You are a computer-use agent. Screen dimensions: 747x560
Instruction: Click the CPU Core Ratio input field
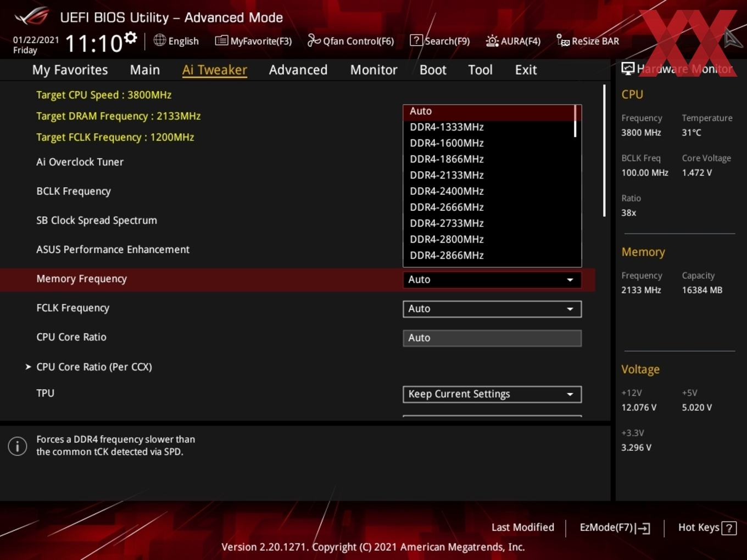(x=492, y=338)
